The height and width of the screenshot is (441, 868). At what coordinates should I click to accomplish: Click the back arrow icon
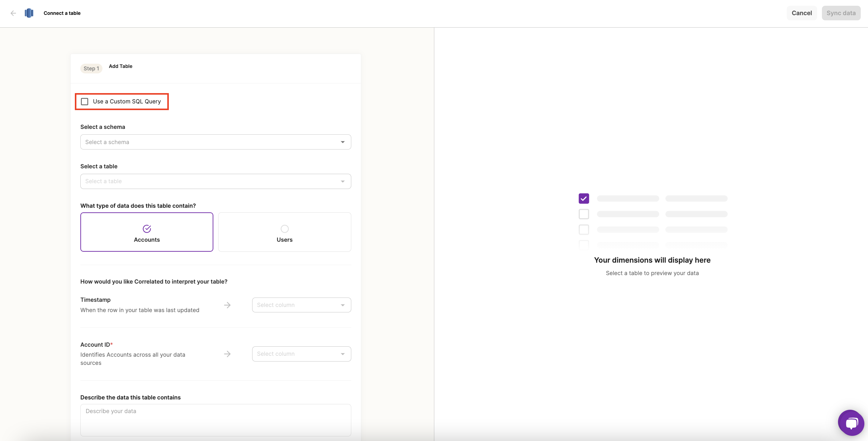point(13,13)
